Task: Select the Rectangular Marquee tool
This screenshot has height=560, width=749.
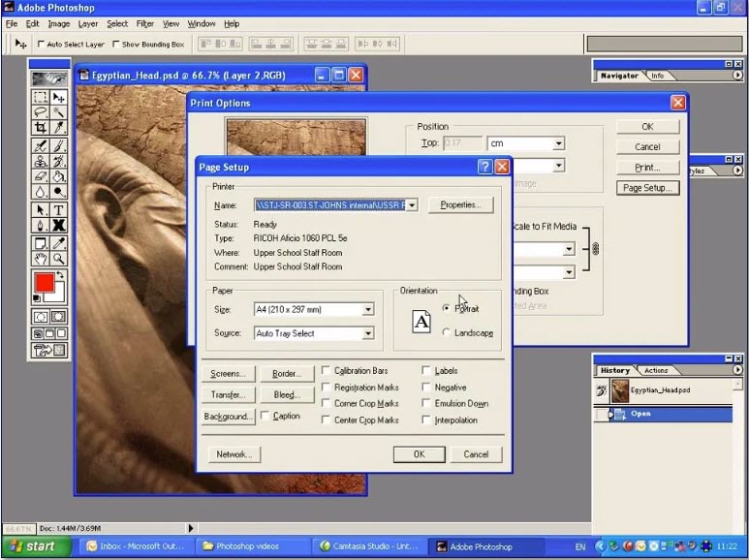Action: click(x=41, y=97)
